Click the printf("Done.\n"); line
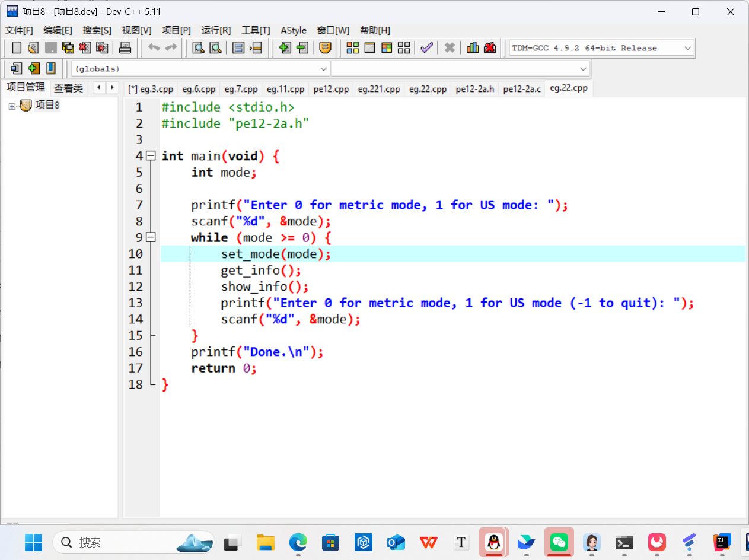Viewport: 749px width, 560px height. (x=257, y=352)
